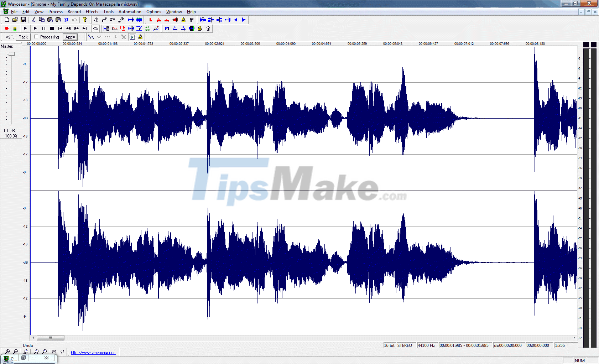Image resolution: width=599 pixels, height=364 pixels.
Task: Open a new empty audio file
Action: point(6,20)
